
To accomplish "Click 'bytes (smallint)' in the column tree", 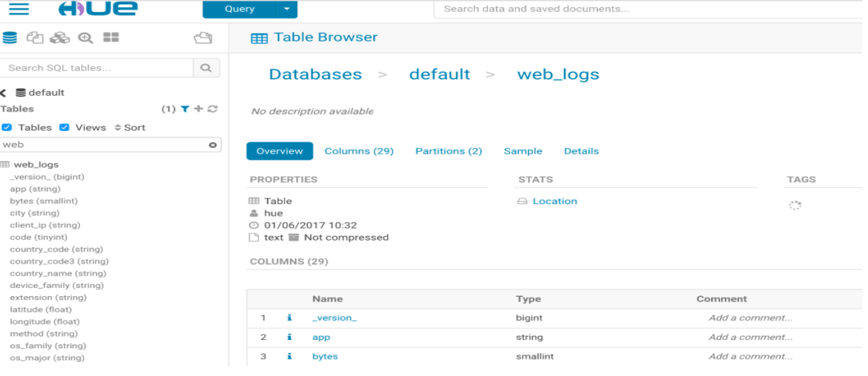I will pos(44,201).
